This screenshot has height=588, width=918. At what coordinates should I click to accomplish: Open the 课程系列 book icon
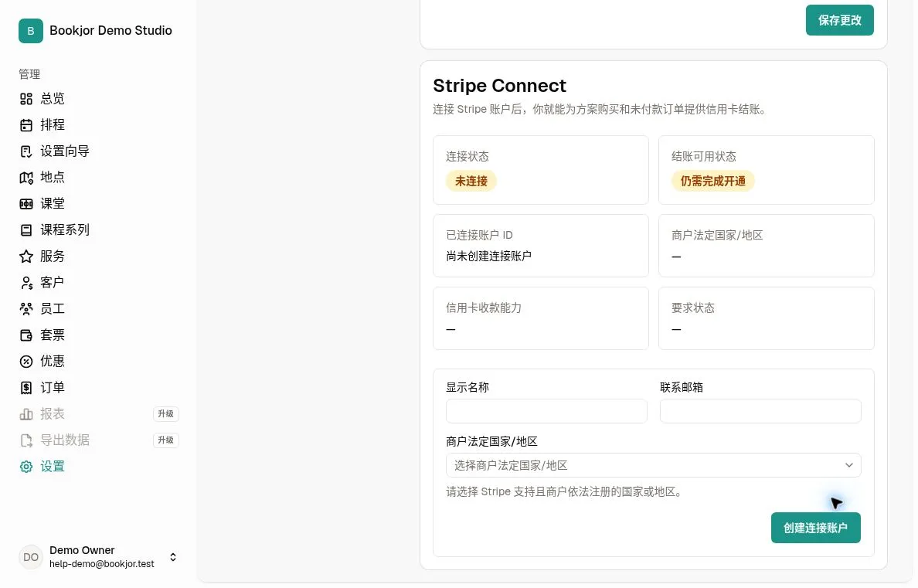(26, 230)
